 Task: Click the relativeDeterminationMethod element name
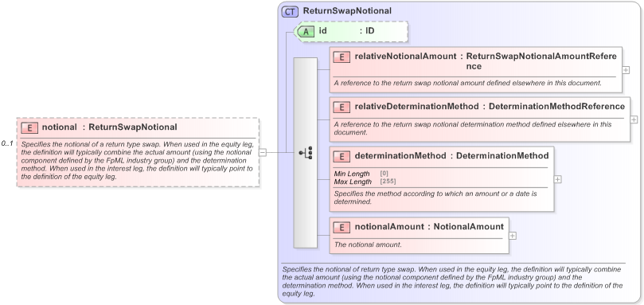[x=416, y=107]
